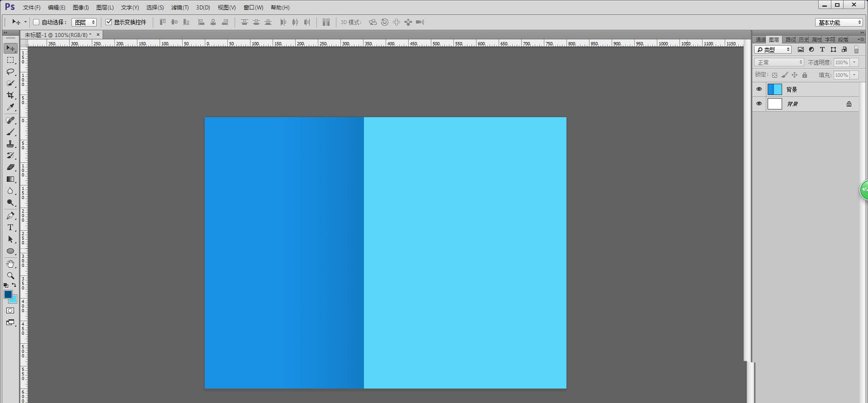Toggle lock image pixels brush icon

[x=784, y=75]
